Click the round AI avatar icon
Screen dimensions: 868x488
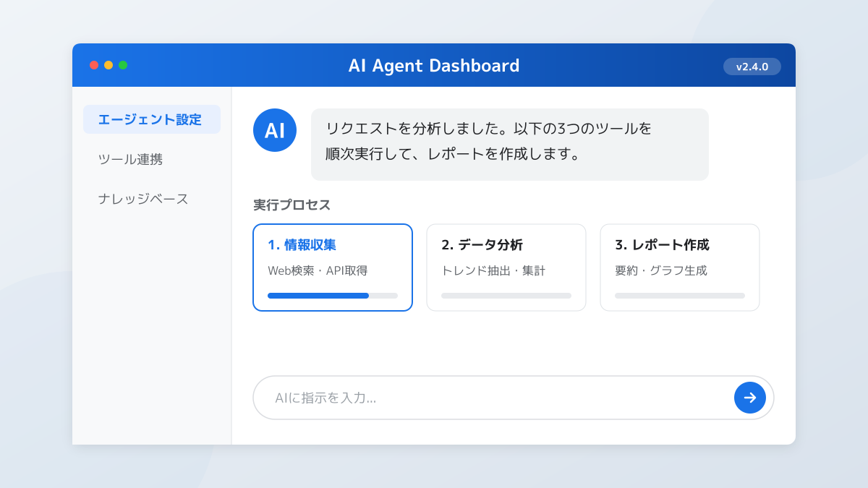275,130
